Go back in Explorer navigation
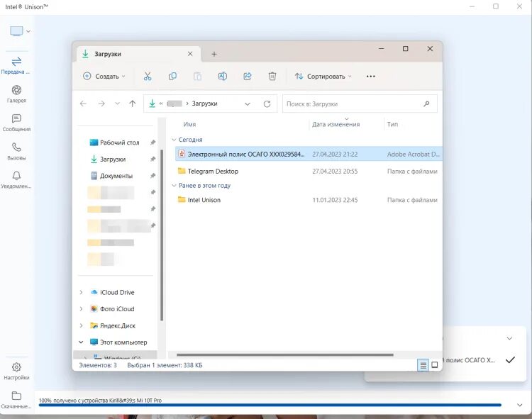Image resolution: width=532 pixels, height=419 pixels. tap(83, 104)
